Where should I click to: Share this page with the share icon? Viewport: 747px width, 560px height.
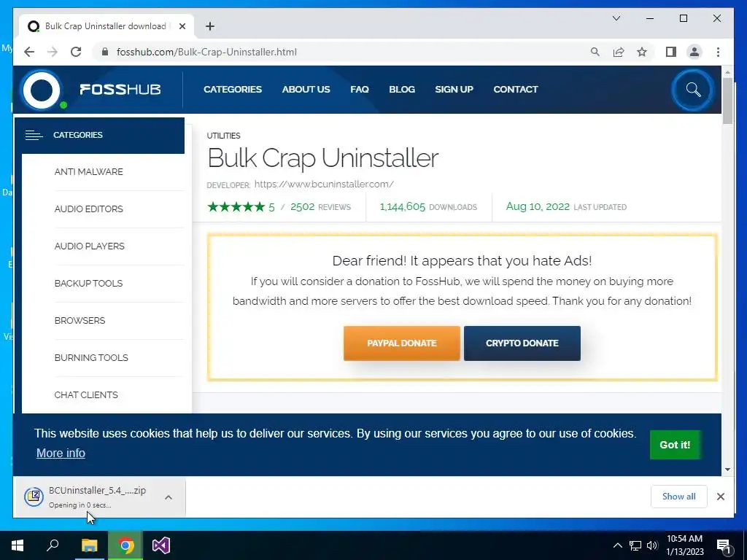(619, 52)
